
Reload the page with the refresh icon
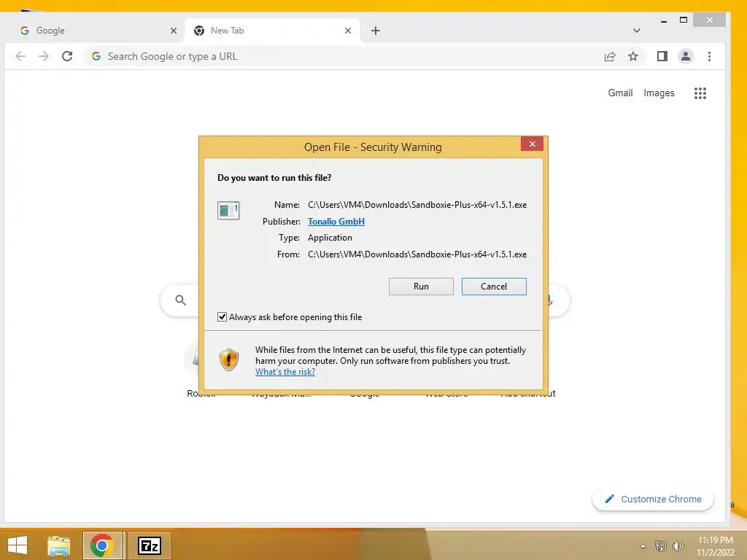pyautogui.click(x=67, y=56)
